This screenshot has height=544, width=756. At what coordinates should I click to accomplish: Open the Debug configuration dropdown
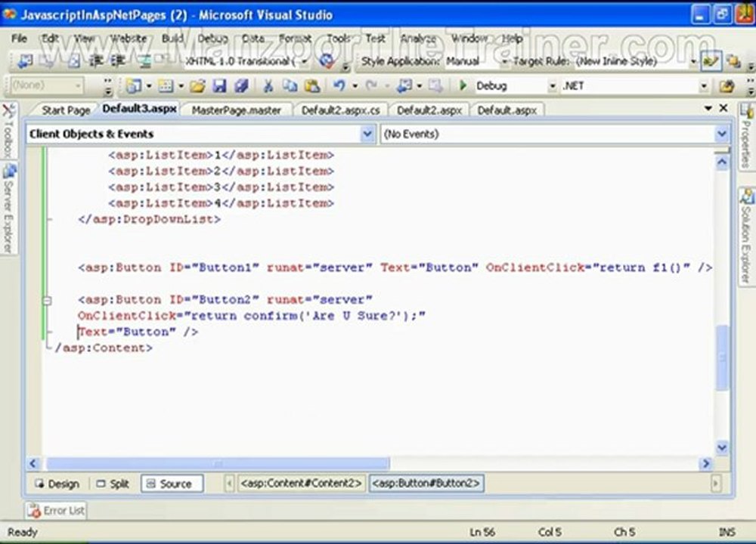553,86
